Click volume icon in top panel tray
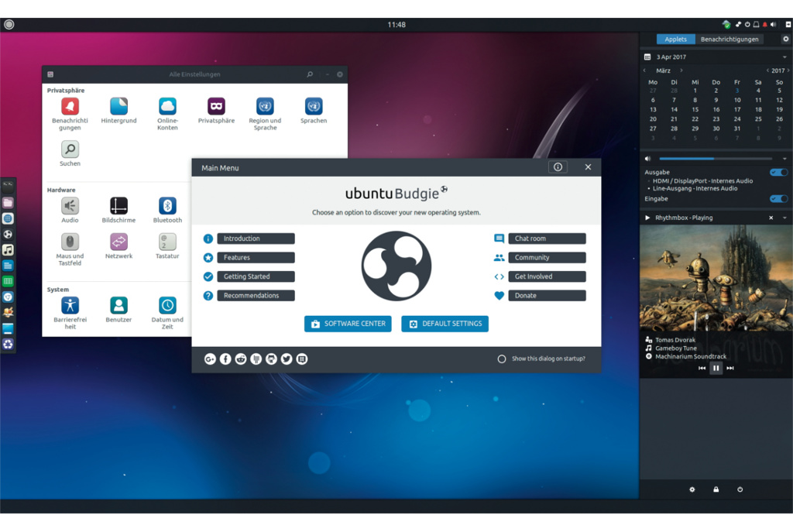Image resolution: width=793 pixels, height=532 pixels. [x=774, y=24]
